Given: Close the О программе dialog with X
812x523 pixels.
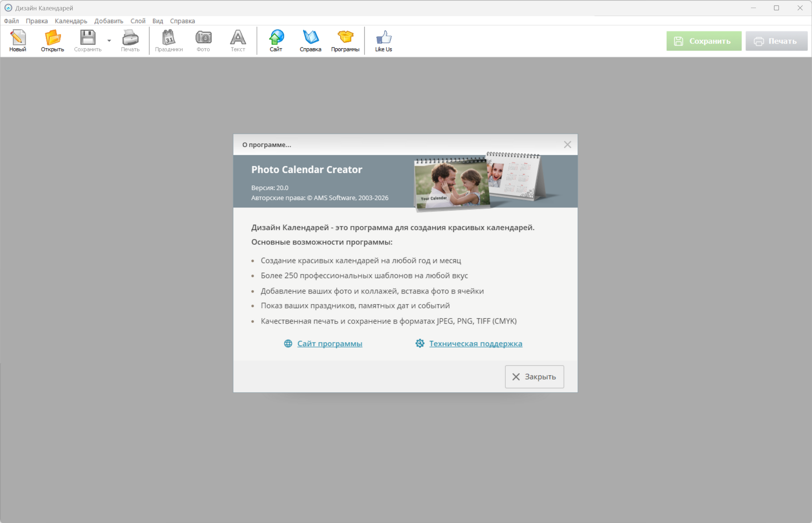Looking at the screenshot, I should 567,145.
